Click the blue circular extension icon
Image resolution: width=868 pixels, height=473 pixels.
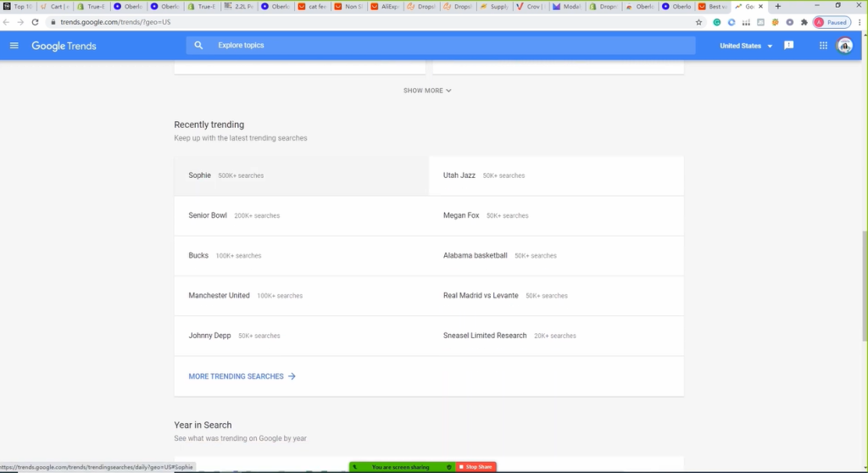(x=732, y=22)
